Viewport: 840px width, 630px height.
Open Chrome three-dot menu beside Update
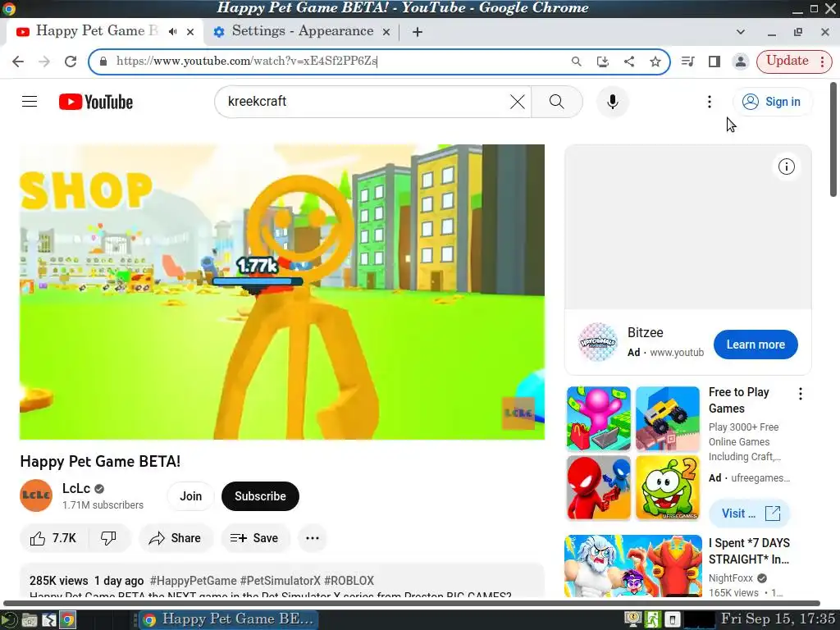[822, 61]
